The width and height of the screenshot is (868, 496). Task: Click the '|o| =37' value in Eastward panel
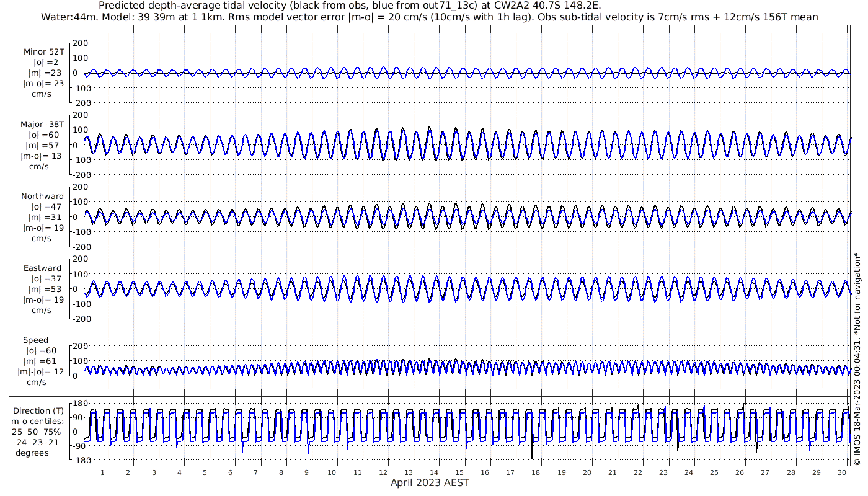point(46,279)
